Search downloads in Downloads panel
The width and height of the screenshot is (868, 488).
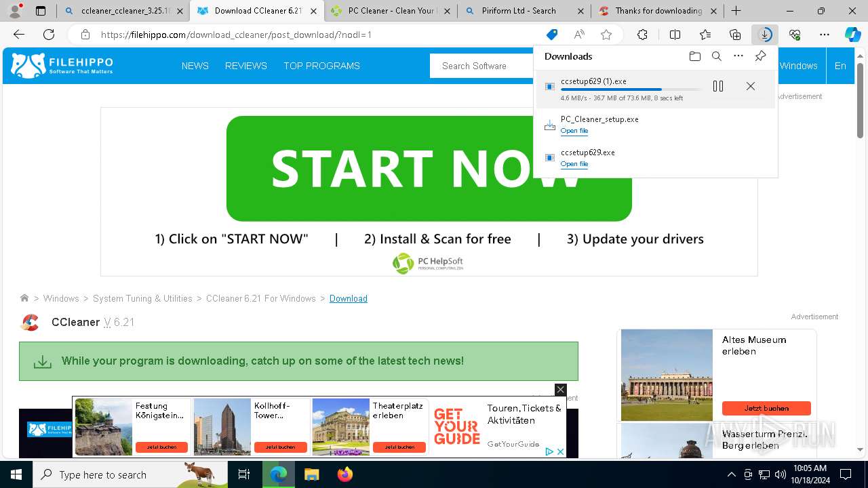tap(716, 56)
